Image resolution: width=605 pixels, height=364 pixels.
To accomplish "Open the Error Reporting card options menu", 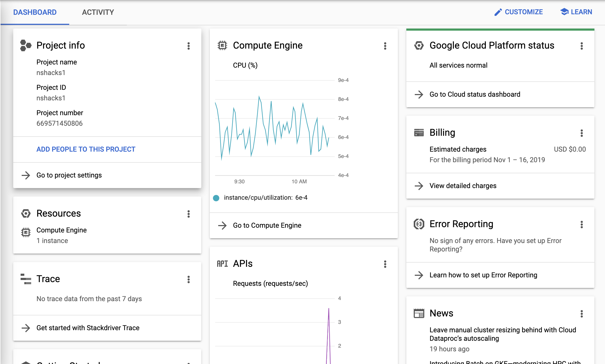I will coord(582,225).
